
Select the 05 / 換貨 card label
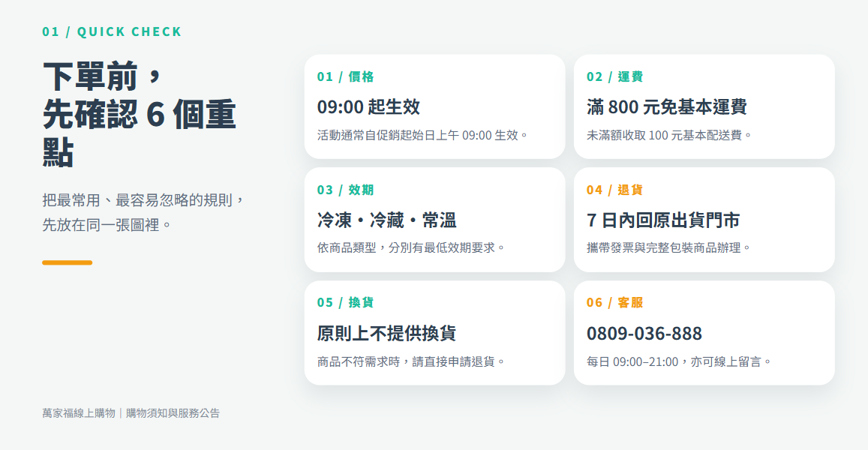pyautogui.click(x=345, y=303)
